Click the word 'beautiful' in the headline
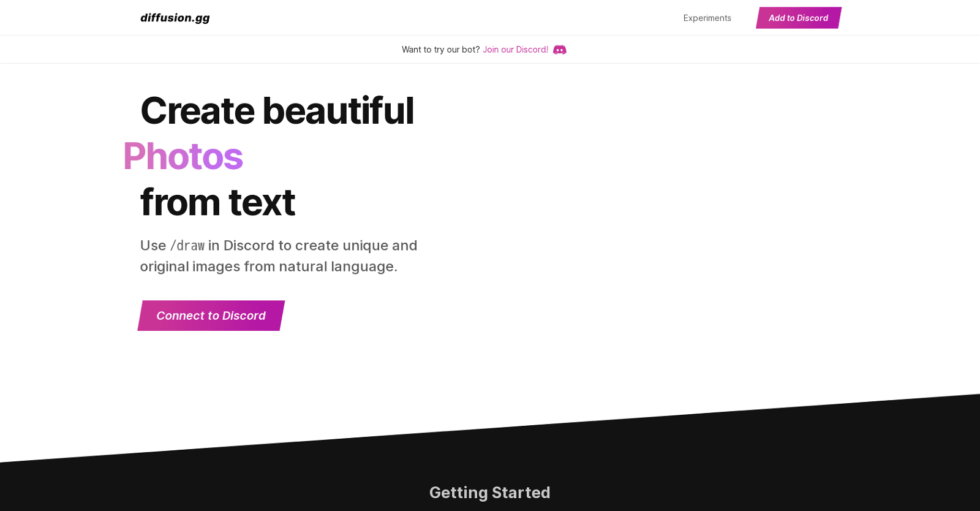The image size is (980, 511). (338, 111)
